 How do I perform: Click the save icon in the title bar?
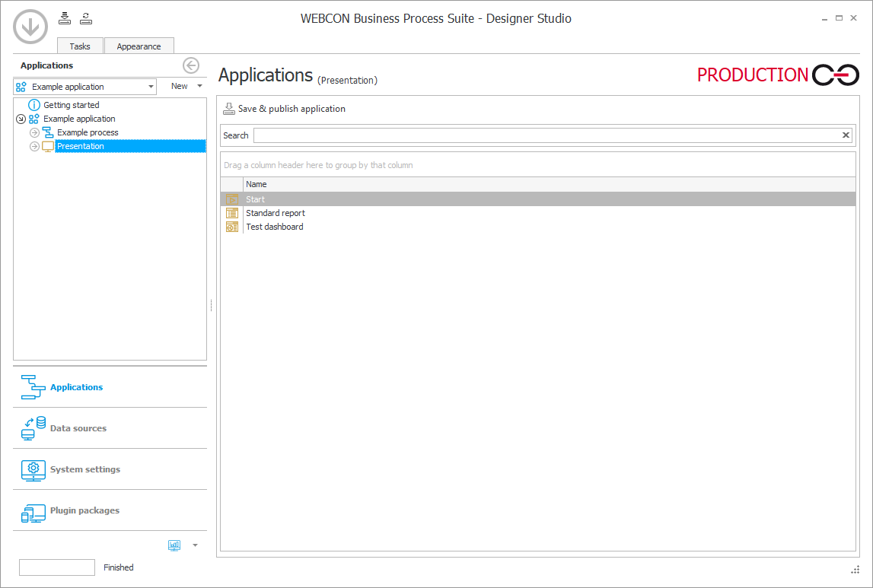[65, 18]
